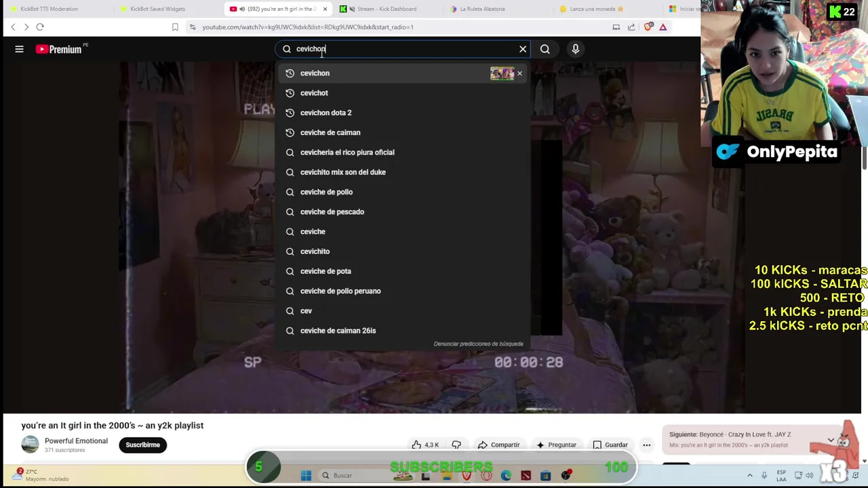Choose 'cevichito mix son del duke'
This screenshot has height=488, width=868.
pos(403,172)
